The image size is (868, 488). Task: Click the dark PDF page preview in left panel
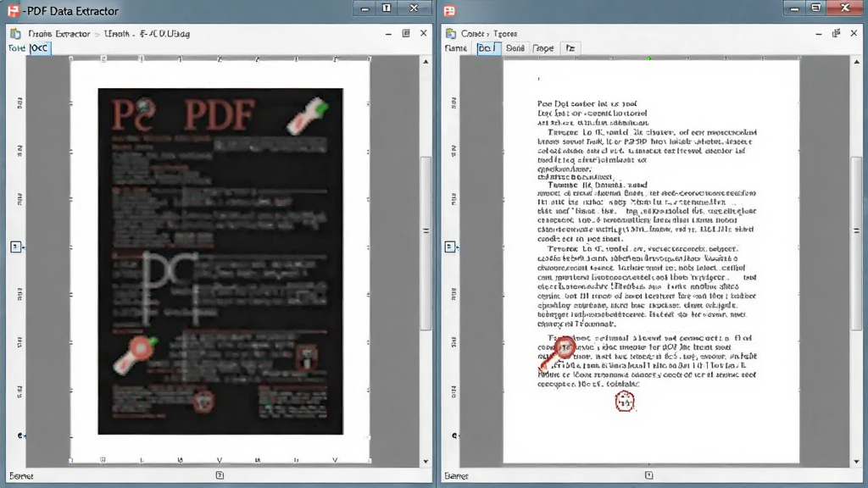[x=220, y=261]
